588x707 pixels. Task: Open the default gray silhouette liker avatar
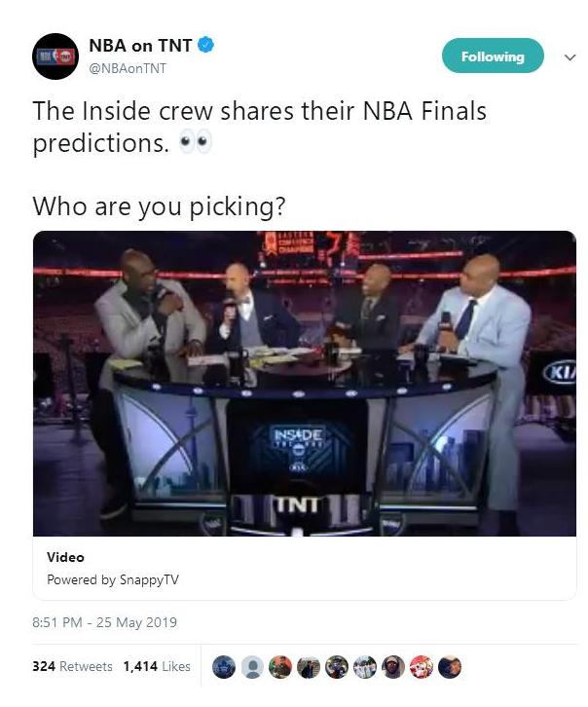pos(252,667)
